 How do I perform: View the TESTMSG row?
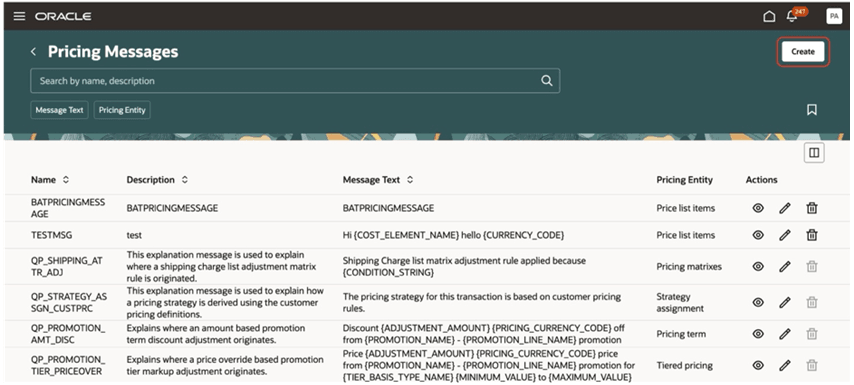coord(758,235)
